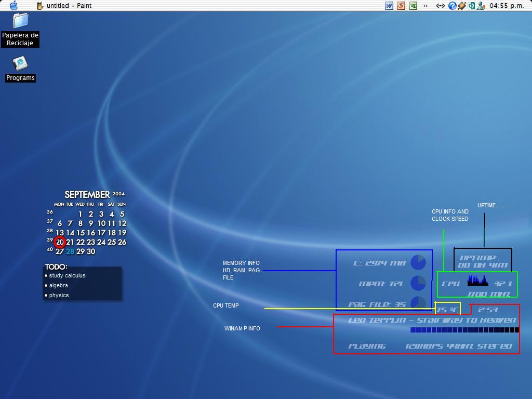Select the 'study calculus' todo item
532x399 pixels.
tap(67, 275)
